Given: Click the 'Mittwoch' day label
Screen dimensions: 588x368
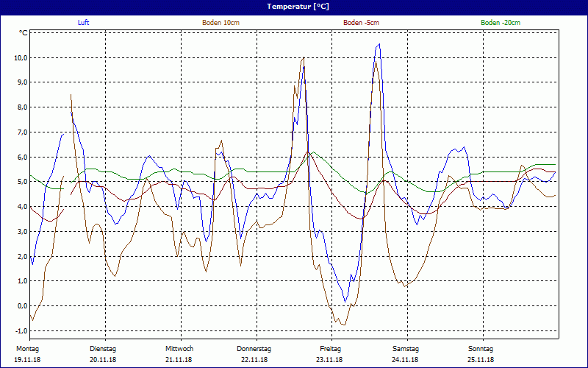Looking at the screenshot, I should 179,348.
